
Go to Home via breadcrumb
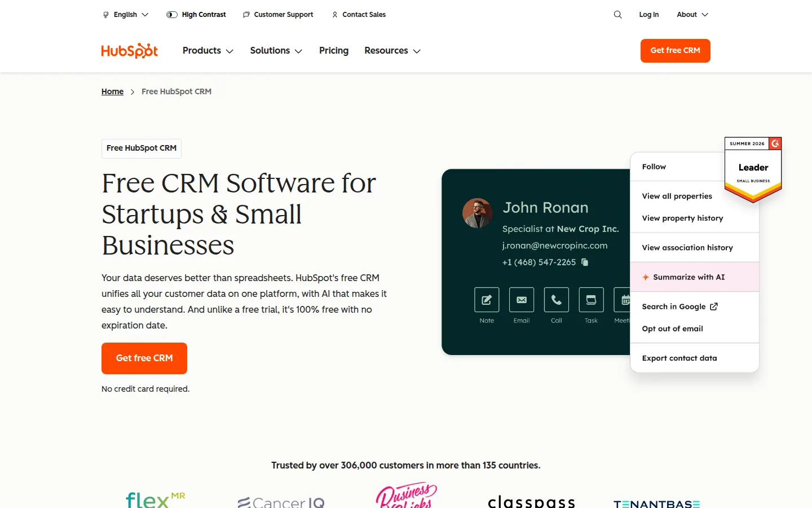click(112, 91)
